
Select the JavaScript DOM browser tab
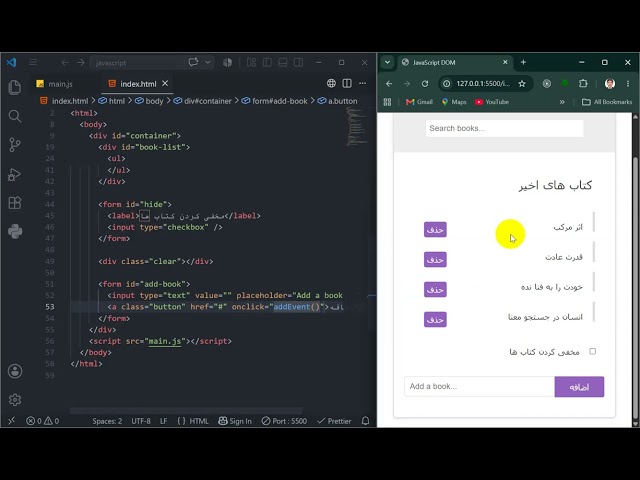(x=454, y=62)
